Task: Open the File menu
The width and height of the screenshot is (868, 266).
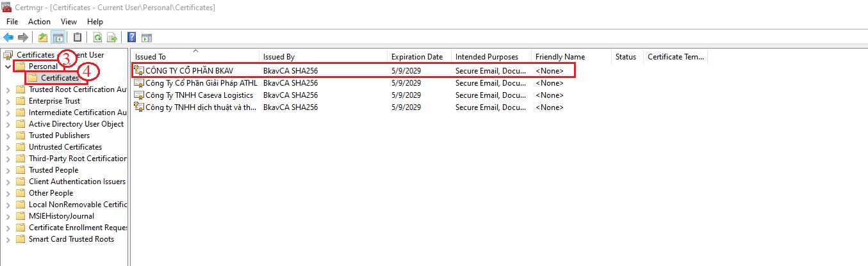Action: [x=12, y=22]
